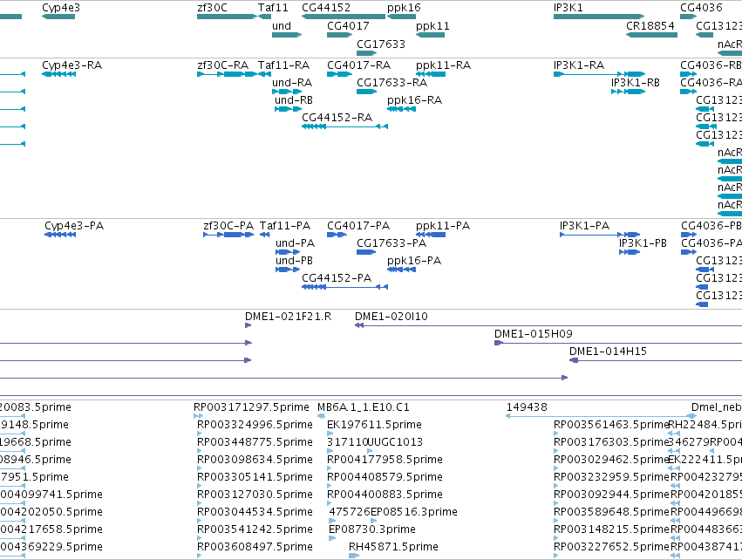Select the und-PA protein feature
The width and height of the screenshot is (742, 560).
tap(288, 252)
